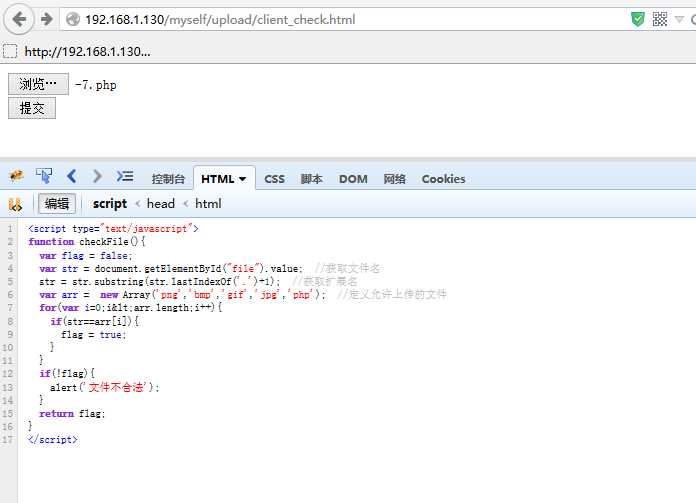Click Firebug panel forward arrow
The image size is (696, 503).
[97, 176]
